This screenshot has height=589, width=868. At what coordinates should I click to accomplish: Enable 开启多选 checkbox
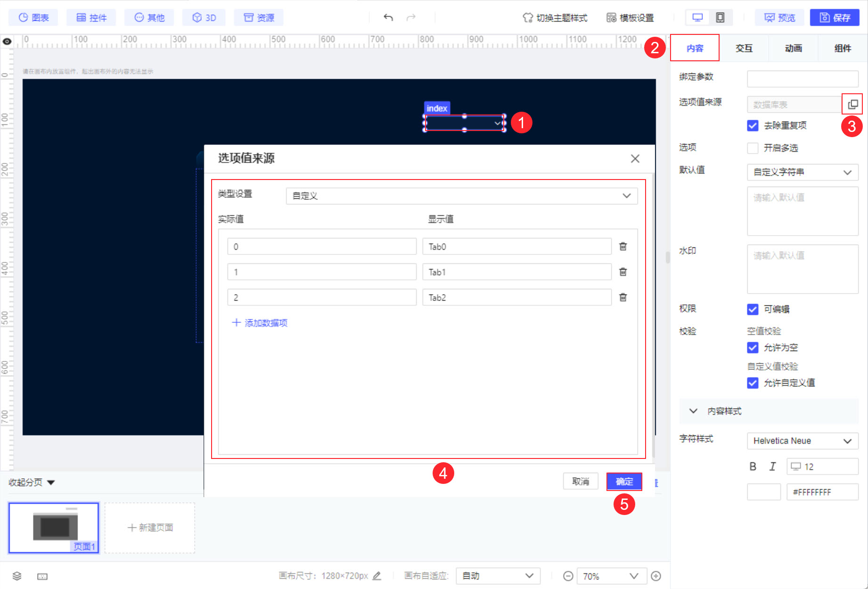[753, 148]
